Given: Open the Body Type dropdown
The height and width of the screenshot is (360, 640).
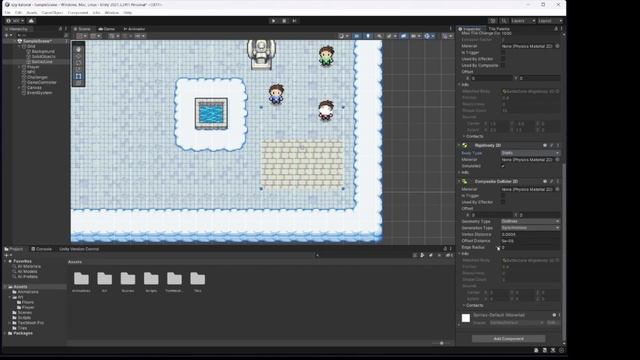Looking at the screenshot, I should pyautogui.click(x=530, y=153).
